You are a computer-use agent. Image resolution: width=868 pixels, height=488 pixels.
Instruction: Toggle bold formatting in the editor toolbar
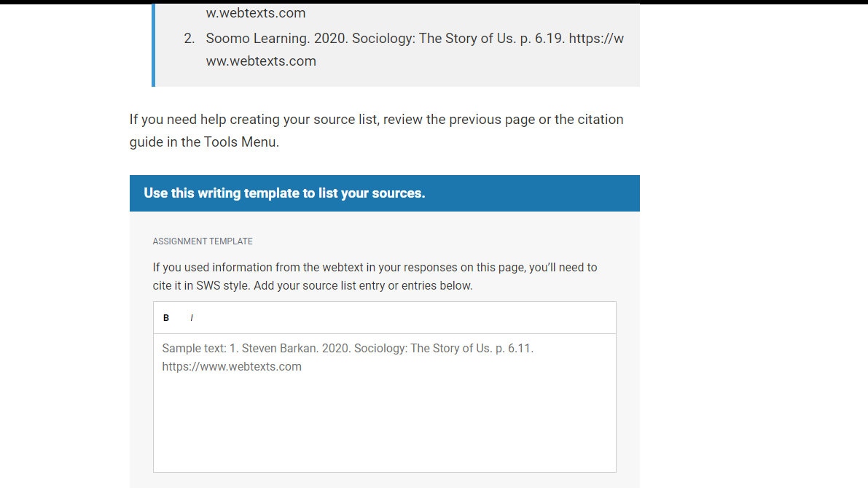(166, 318)
